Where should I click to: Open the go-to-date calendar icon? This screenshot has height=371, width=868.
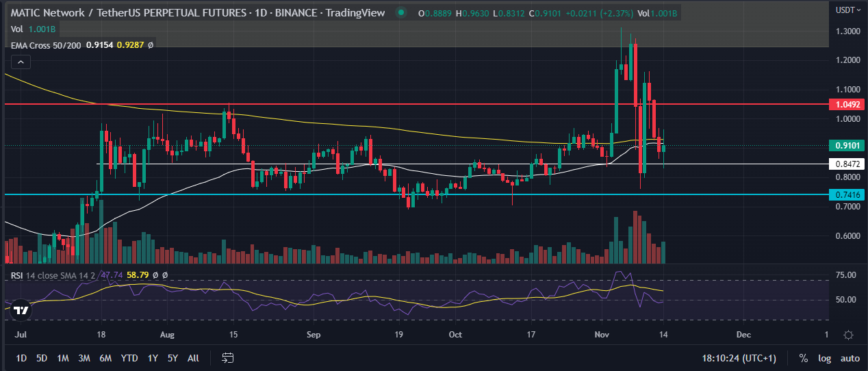[228, 358]
